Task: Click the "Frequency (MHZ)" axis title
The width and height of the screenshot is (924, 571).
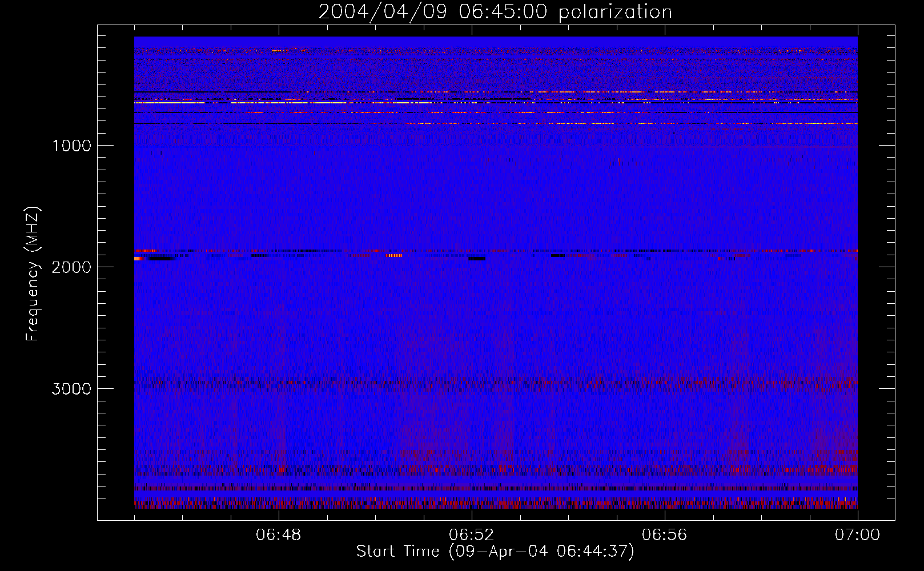Action: click(x=33, y=274)
